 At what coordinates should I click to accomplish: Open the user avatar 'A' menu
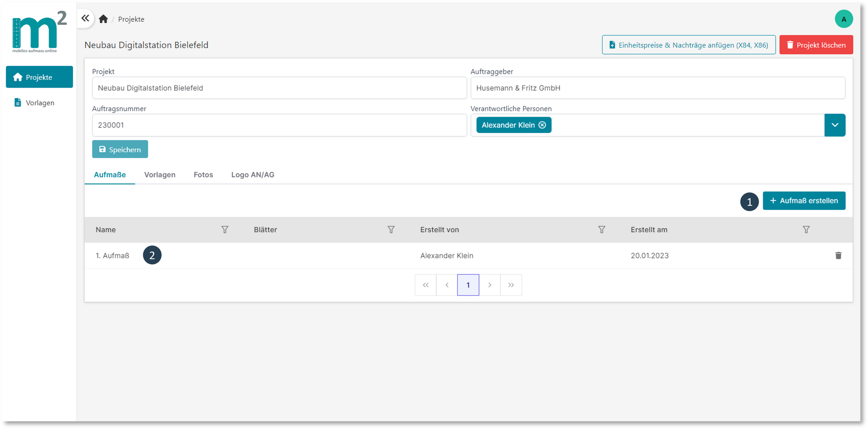tap(844, 19)
